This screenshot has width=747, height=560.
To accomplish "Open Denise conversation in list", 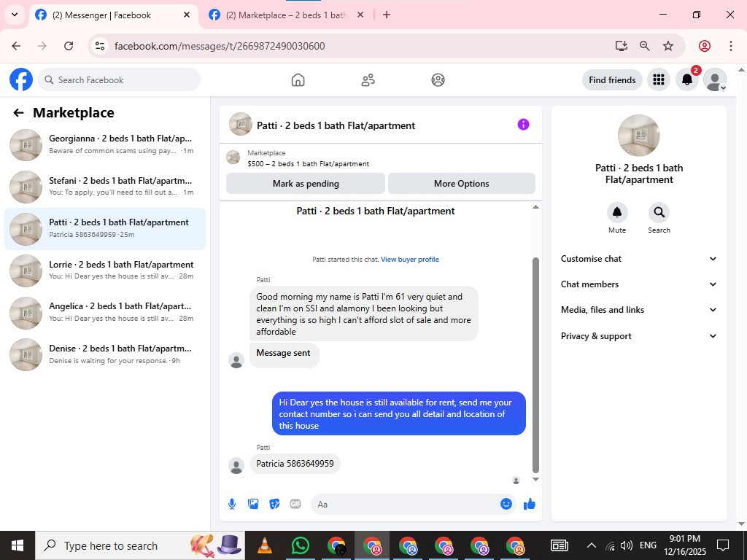I will [x=105, y=354].
